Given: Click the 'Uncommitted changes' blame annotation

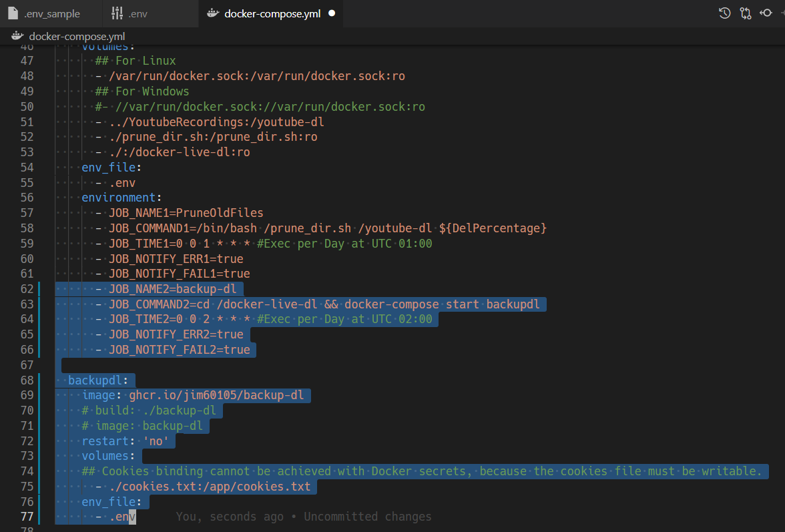Looking at the screenshot, I should coord(304,517).
